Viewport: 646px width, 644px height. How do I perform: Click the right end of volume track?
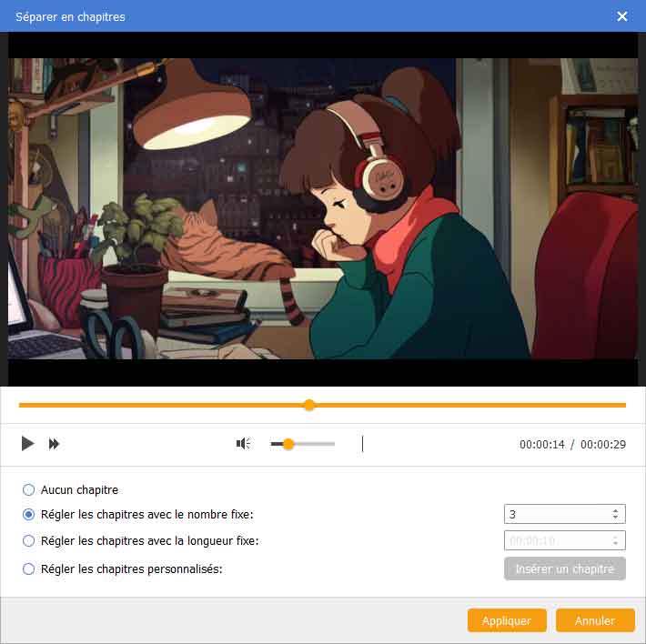tap(333, 444)
